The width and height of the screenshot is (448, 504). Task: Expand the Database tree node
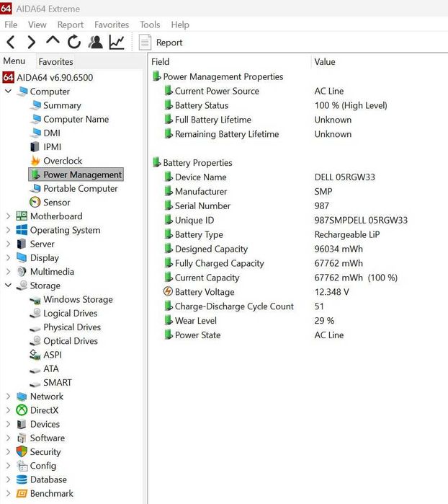(x=9, y=479)
